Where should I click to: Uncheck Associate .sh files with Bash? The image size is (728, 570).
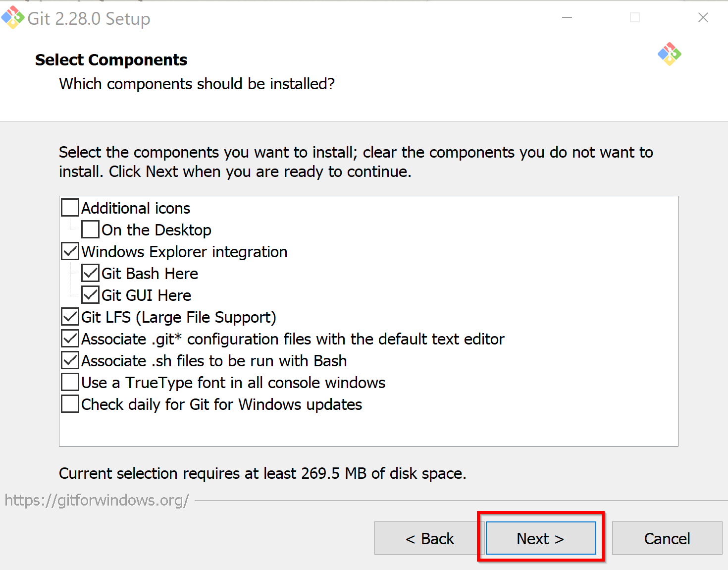pyautogui.click(x=70, y=360)
